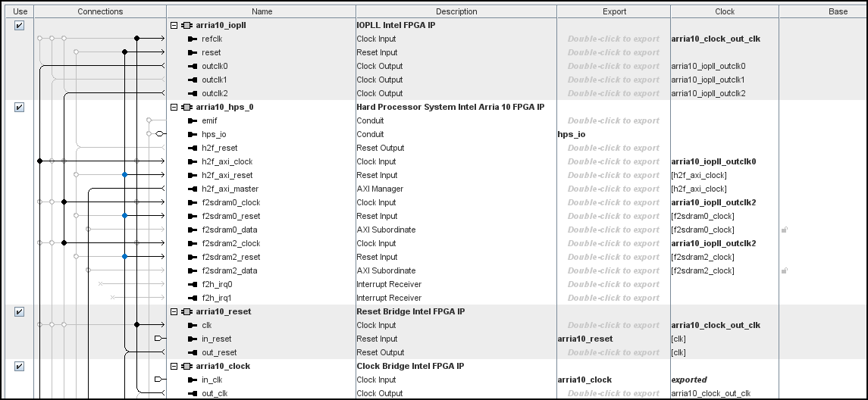This screenshot has height=400, width=868.
Task: Toggle the Use checkbox for arria10_reset
Action: click(19, 312)
